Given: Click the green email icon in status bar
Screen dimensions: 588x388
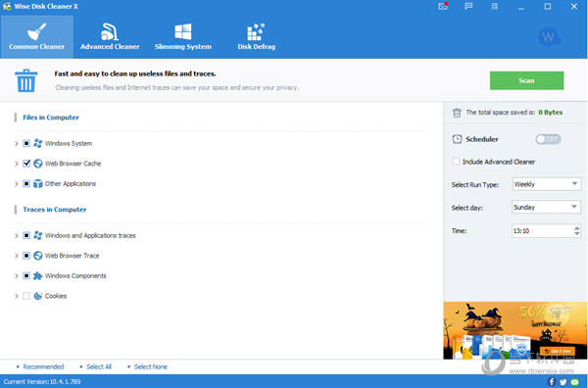Looking at the screenshot, I should (x=575, y=381).
